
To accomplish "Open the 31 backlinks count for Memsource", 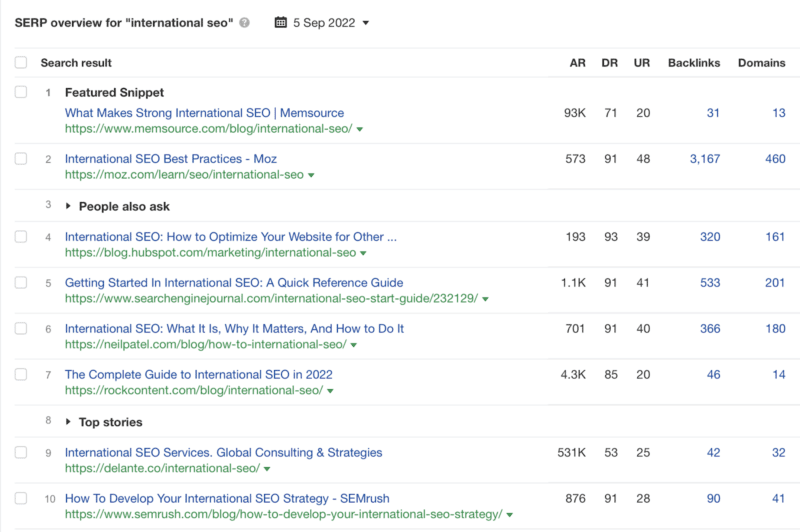I will (713, 113).
